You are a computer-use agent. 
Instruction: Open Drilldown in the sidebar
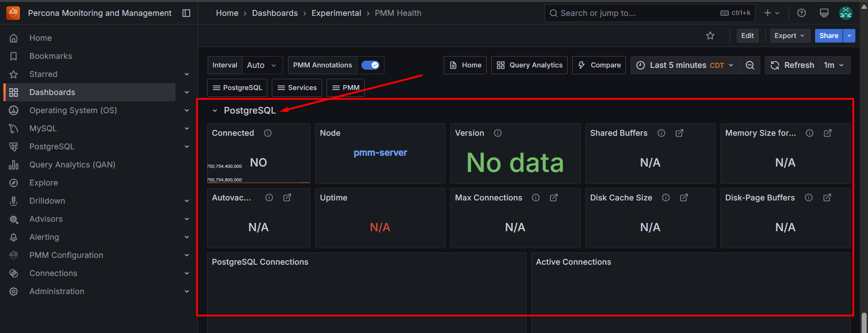pos(47,201)
